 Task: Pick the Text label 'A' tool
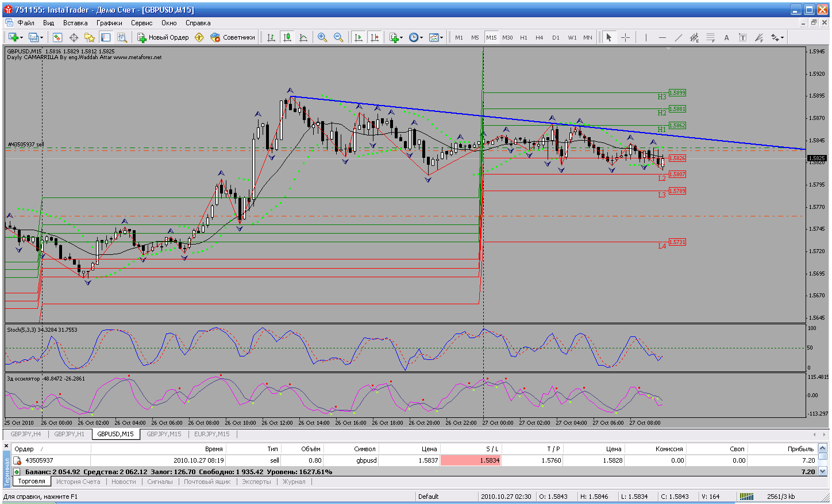[726, 37]
